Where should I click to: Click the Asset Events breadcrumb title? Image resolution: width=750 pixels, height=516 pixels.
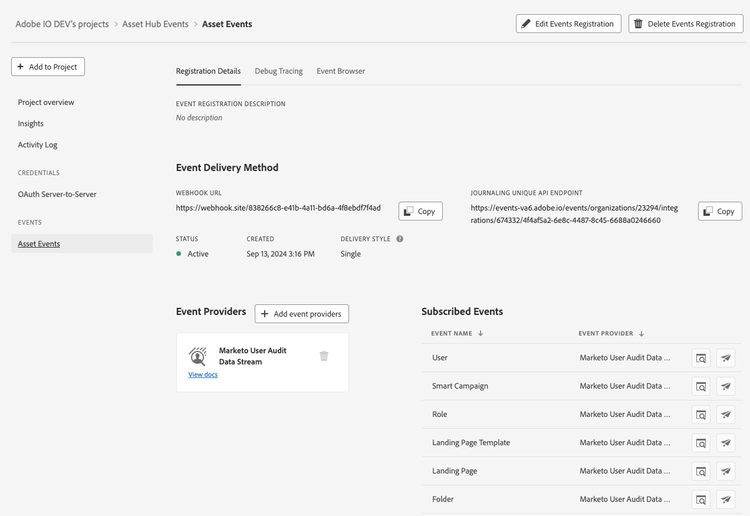pos(227,24)
